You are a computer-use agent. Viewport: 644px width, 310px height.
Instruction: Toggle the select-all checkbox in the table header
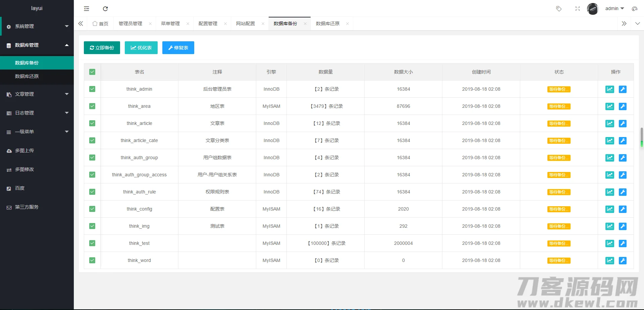click(92, 72)
